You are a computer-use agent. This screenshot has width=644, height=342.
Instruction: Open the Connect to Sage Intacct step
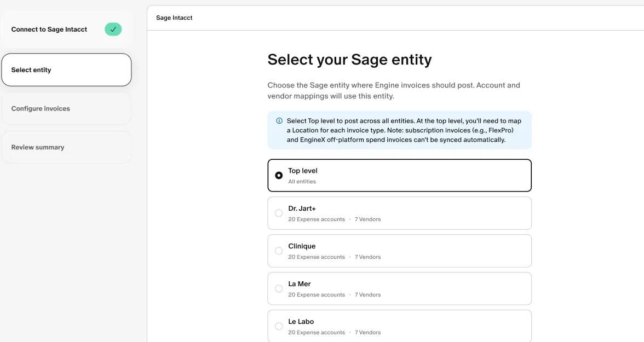[x=66, y=30]
